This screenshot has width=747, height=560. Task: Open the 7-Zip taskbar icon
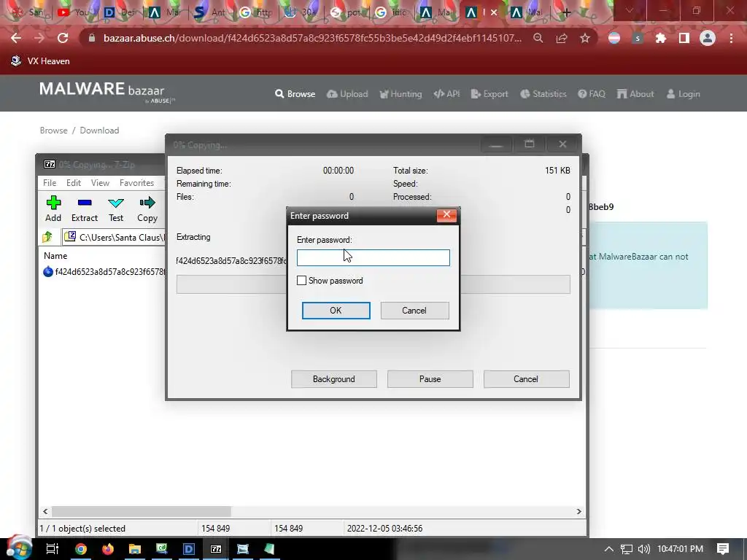pyautogui.click(x=216, y=549)
